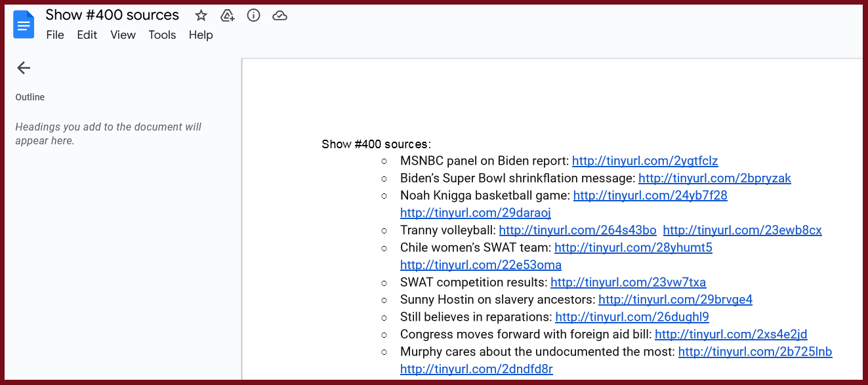Open link tinyurl.com/24yb7f28

point(650,195)
